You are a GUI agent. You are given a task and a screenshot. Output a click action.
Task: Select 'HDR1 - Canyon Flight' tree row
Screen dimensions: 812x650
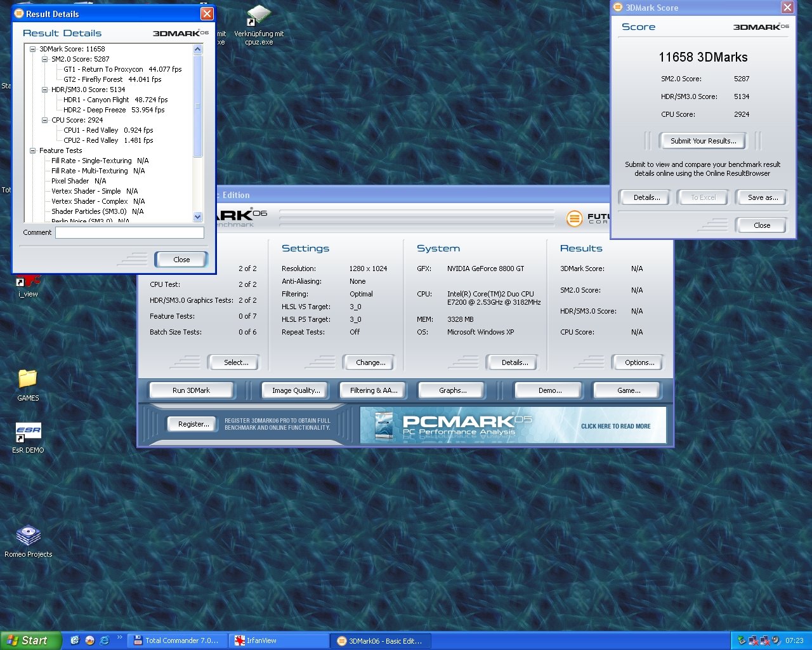(115, 100)
